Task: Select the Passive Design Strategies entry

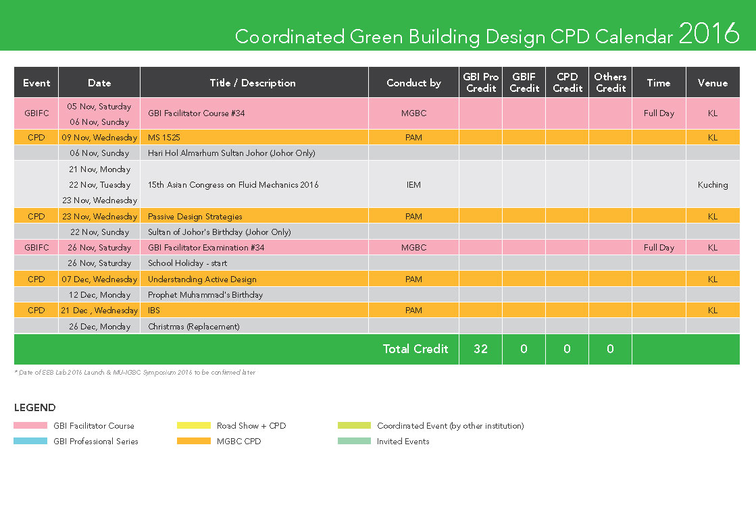Action: coord(195,217)
